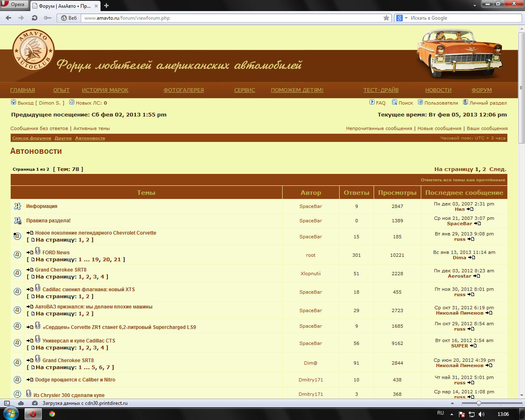Click the Opera password wand key icon
525x420 pixels.
(x=48, y=18)
